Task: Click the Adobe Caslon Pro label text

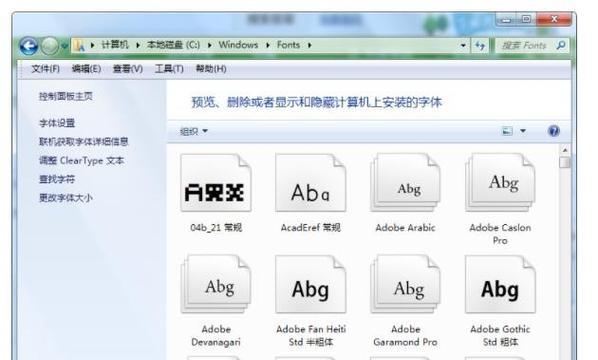Action: tap(500, 234)
